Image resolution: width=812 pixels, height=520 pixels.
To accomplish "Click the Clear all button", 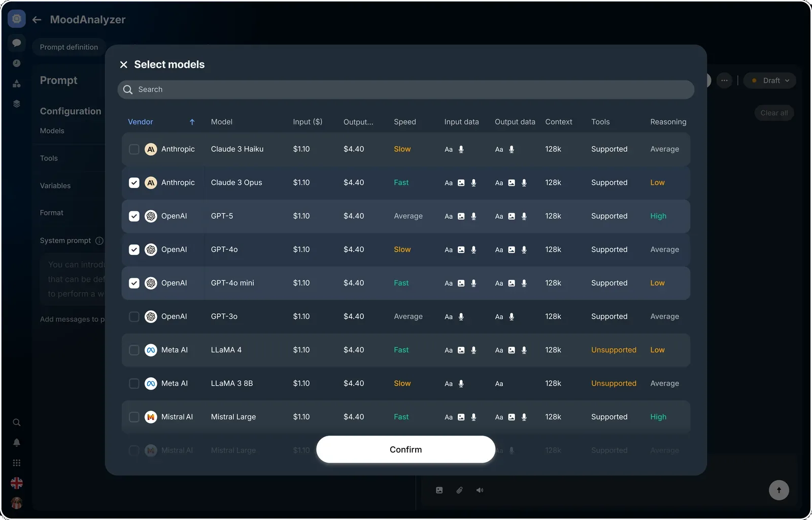I will click(774, 113).
